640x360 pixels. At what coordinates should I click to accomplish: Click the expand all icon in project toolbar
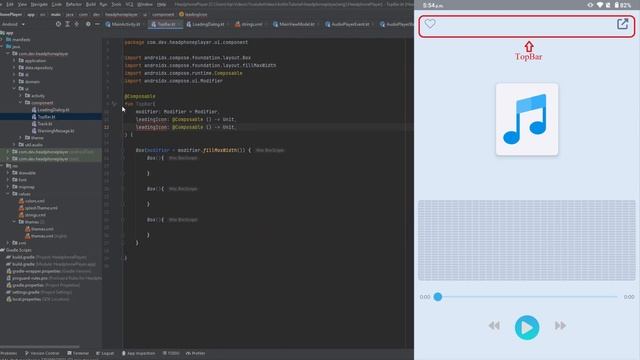tap(68, 24)
